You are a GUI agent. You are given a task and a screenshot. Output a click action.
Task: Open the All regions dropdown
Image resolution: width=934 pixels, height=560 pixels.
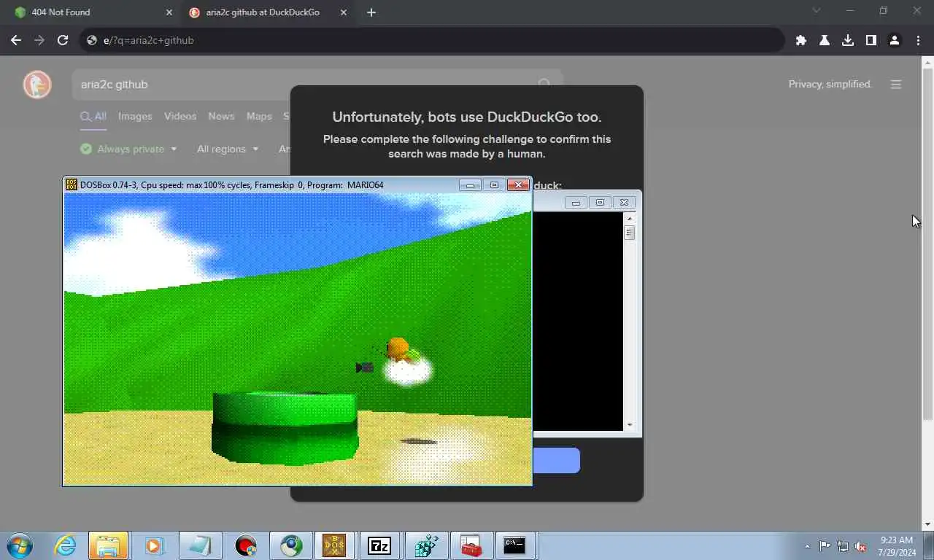tap(228, 149)
